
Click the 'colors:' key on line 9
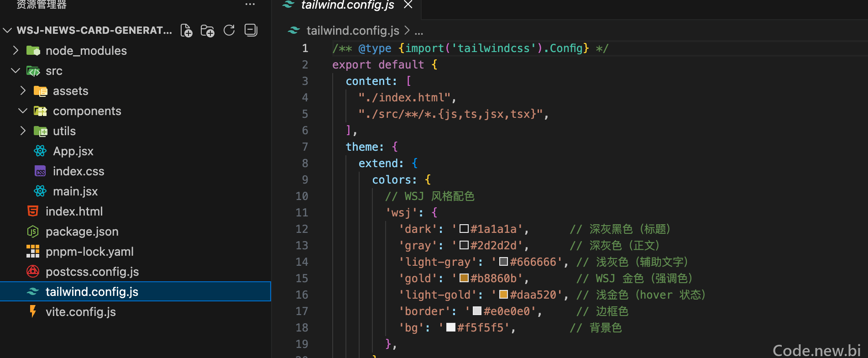(x=394, y=180)
